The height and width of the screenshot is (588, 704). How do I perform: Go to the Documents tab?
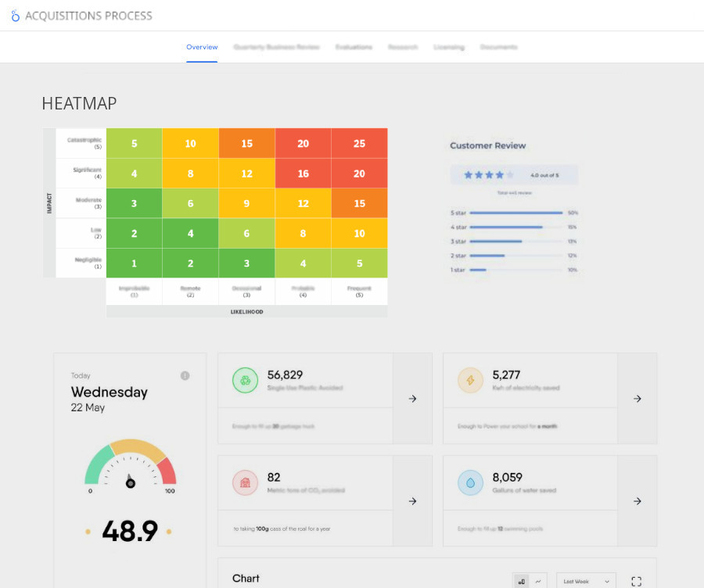coord(498,48)
